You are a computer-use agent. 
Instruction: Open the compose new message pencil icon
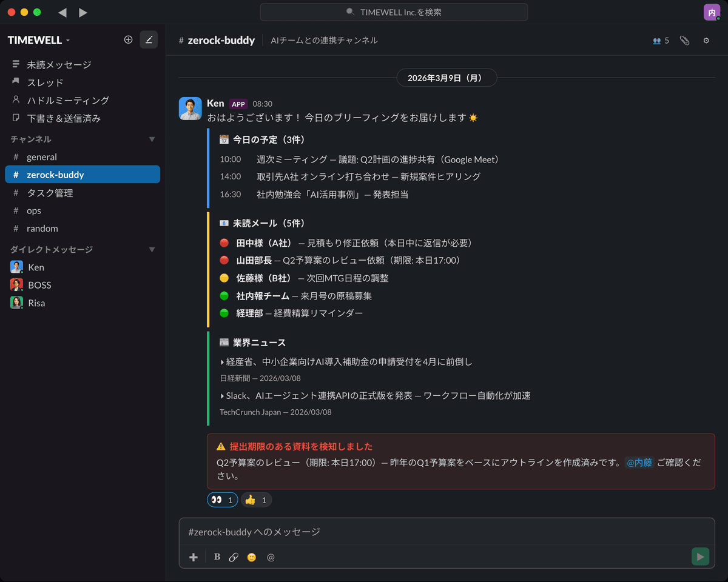tap(149, 39)
